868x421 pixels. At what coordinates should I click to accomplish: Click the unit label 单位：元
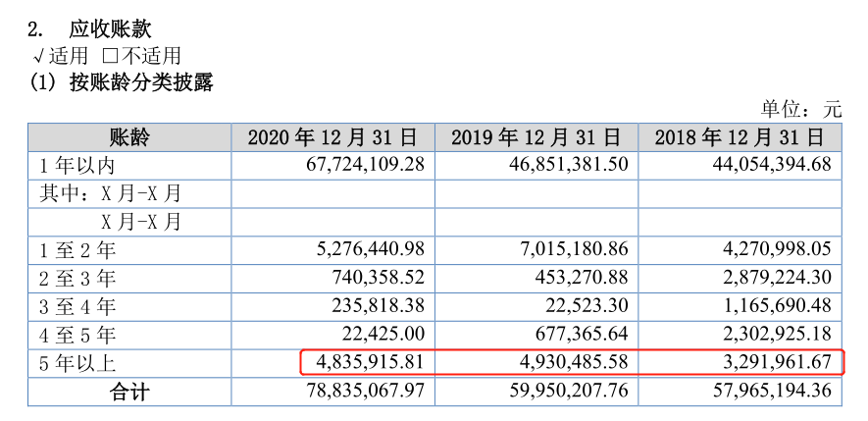pyautogui.click(x=801, y=109)
